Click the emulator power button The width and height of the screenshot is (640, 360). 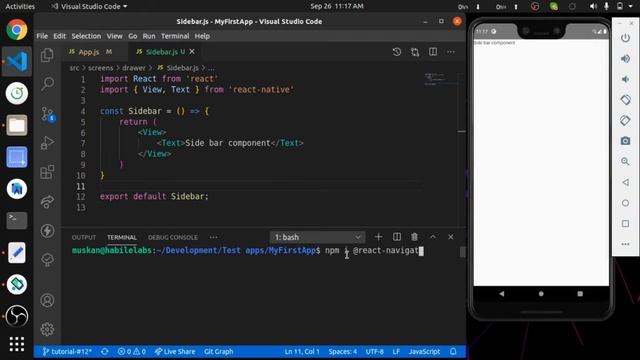(x=625, y=38)
